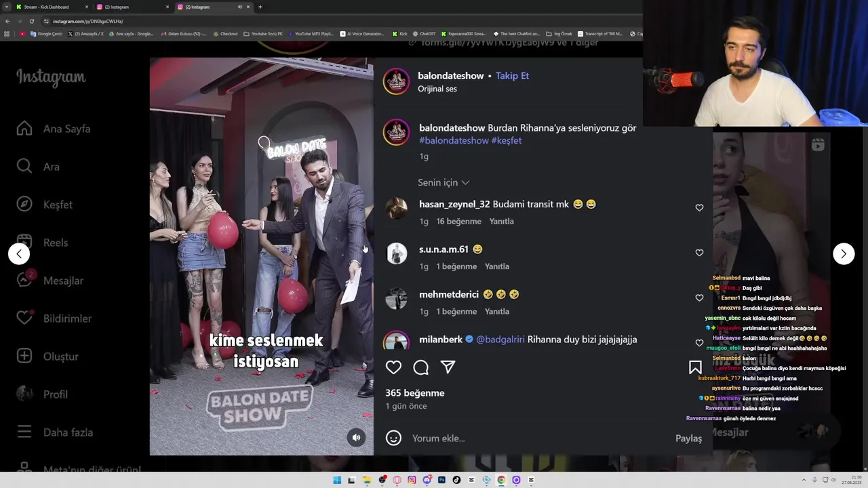The image size is (868, 488).
Task: Open #balondateshow hashtag link
Action: point(454,140)
